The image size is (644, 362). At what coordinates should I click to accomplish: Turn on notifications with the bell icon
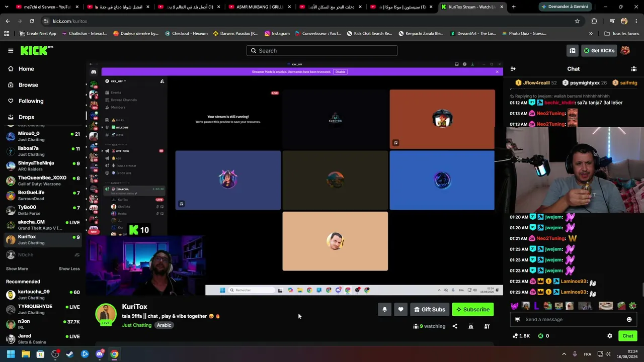coord(384,310)
